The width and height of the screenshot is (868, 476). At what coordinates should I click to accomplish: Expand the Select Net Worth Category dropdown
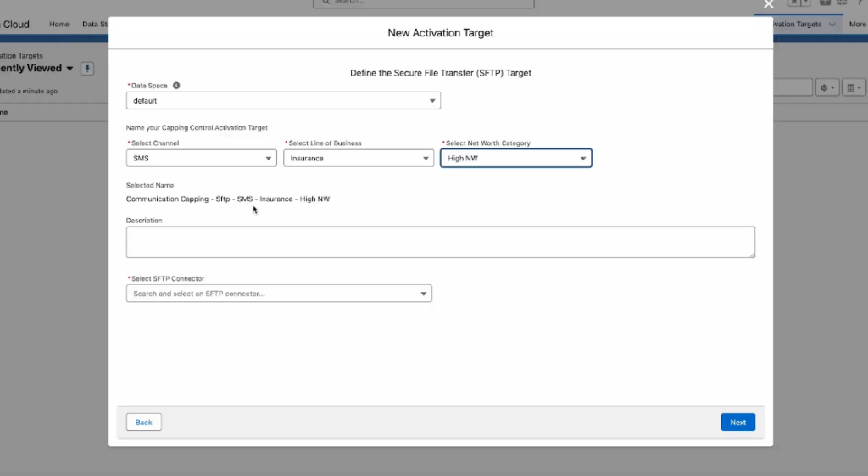pyautogui.click(x=515, y=159)
